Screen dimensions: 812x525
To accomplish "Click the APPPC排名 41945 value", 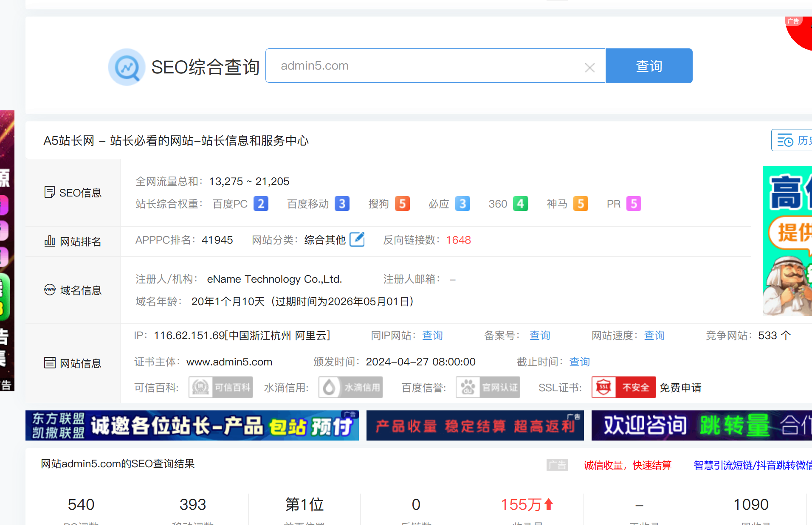I will coord(217,240).
